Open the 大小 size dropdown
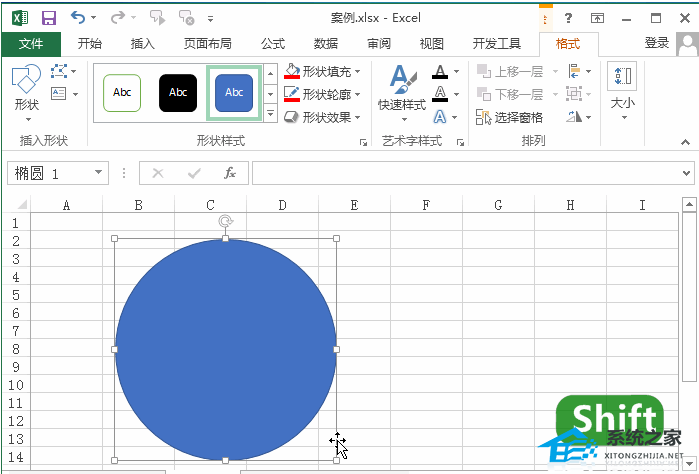 click(x=623, y=93)
